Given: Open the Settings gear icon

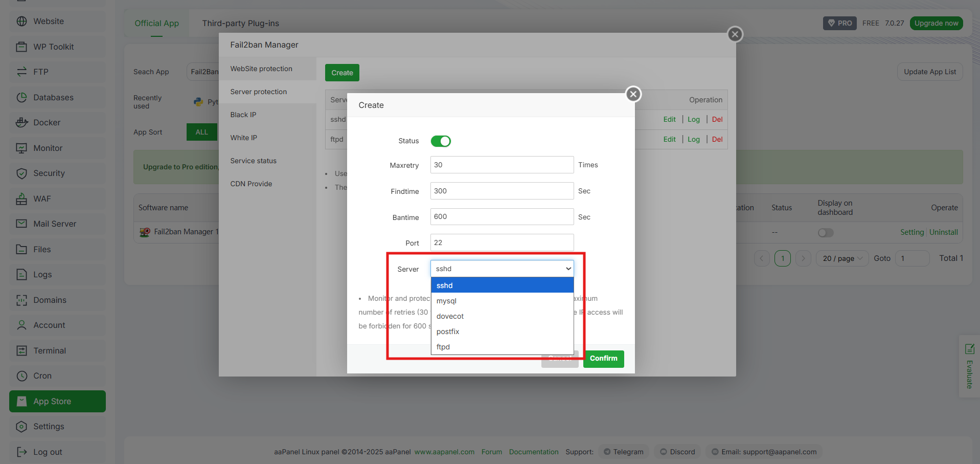Looking at the screenshot, I should point(21,427).
